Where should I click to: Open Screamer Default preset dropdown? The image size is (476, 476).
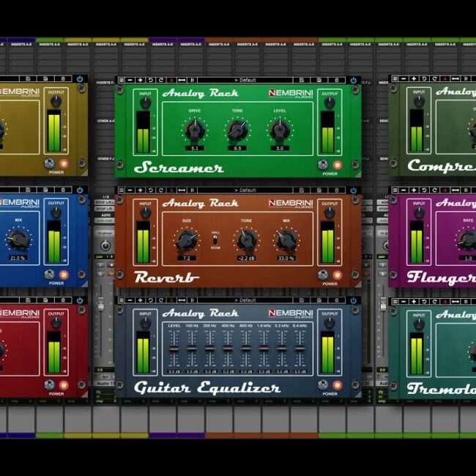point(245,80)
